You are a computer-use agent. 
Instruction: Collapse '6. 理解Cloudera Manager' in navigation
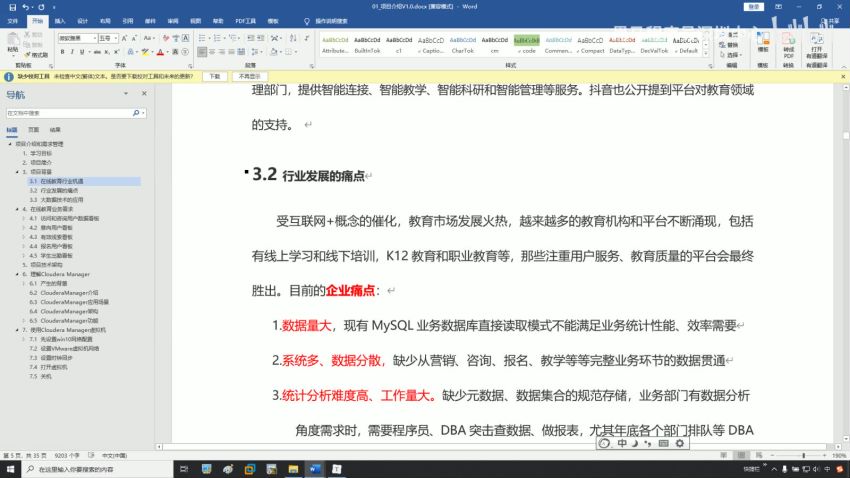(x=17, y=274)
